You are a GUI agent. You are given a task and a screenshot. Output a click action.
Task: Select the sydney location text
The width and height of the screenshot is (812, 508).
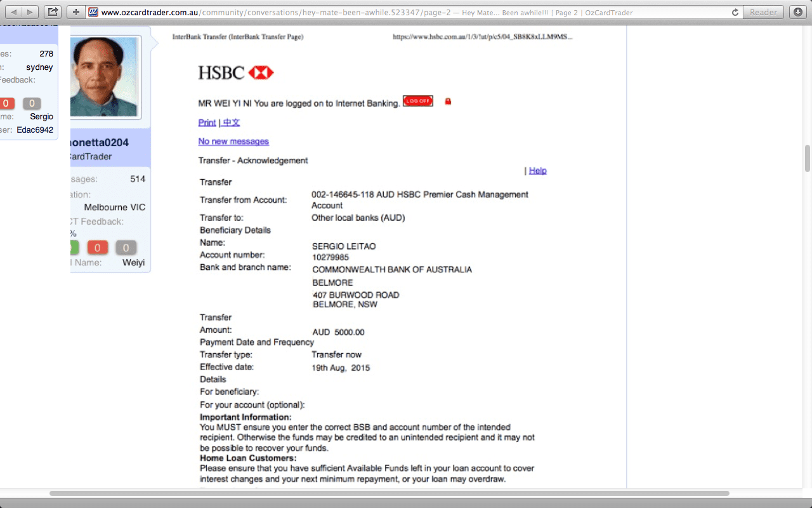tap(39, 67)
